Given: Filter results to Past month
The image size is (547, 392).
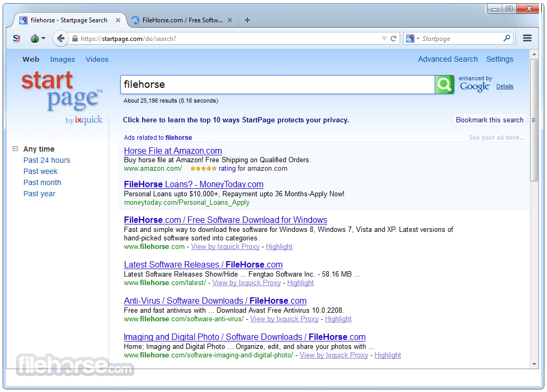Looking at the screenshot, I should click(x=42, y=182).
